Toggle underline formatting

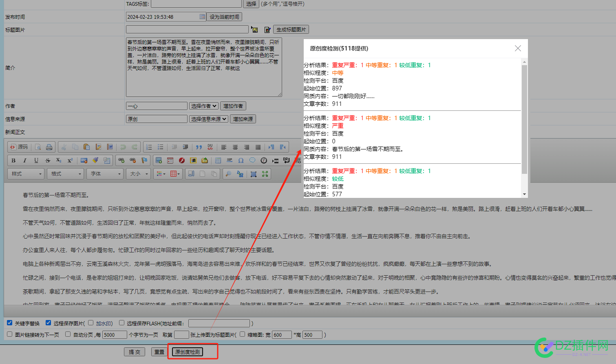[x=36, y=160]
